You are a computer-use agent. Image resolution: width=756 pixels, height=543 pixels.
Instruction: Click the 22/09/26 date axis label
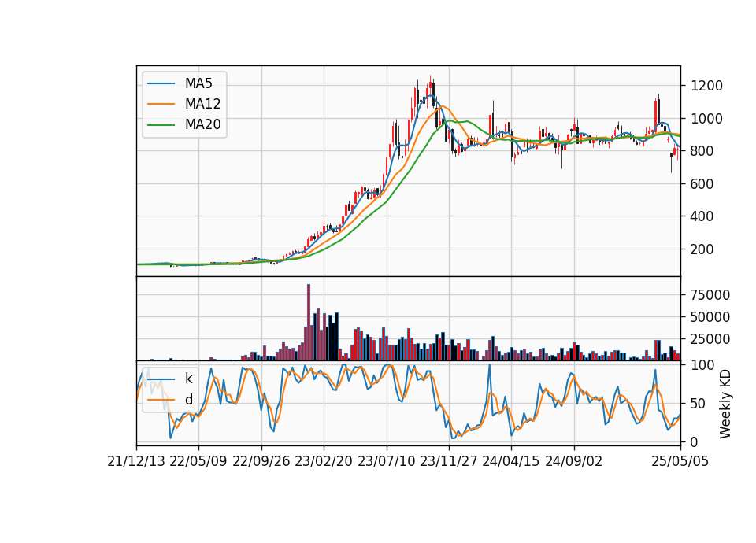point(261,461)
